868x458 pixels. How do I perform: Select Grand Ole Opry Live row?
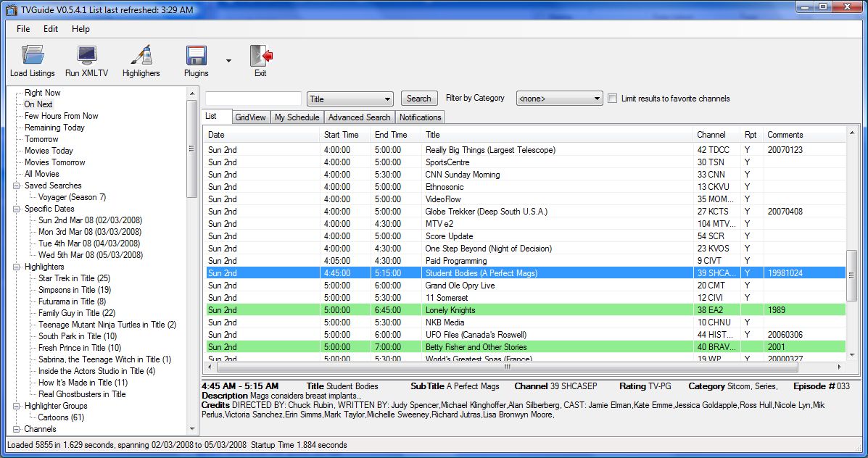click(525, 286)
